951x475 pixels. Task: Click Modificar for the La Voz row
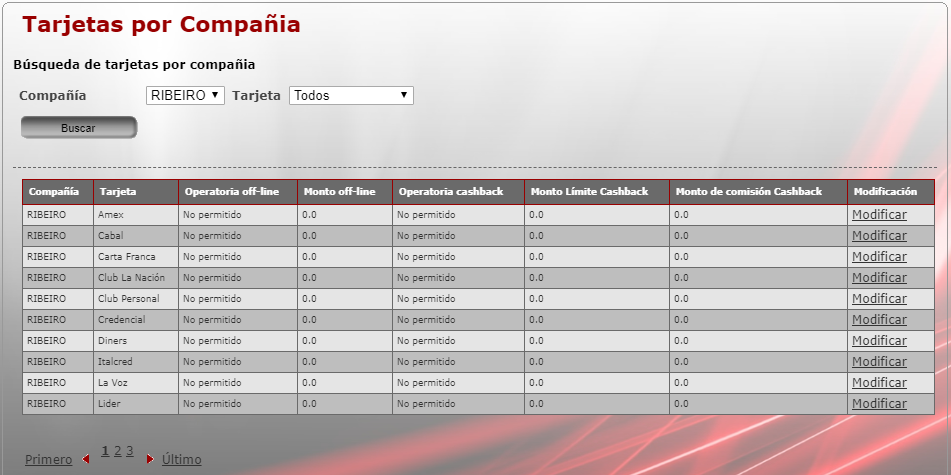[x=879, y=383]
